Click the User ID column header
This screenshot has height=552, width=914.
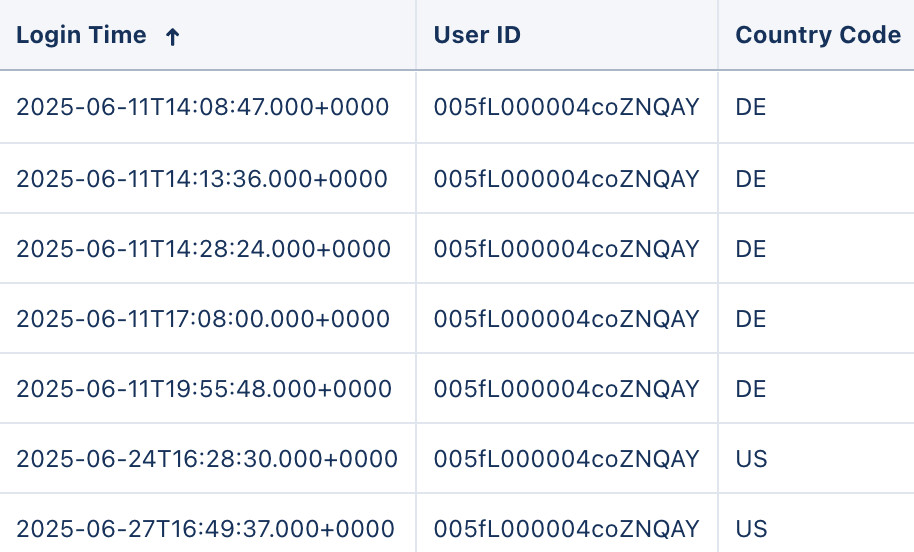tap(477, 35)
